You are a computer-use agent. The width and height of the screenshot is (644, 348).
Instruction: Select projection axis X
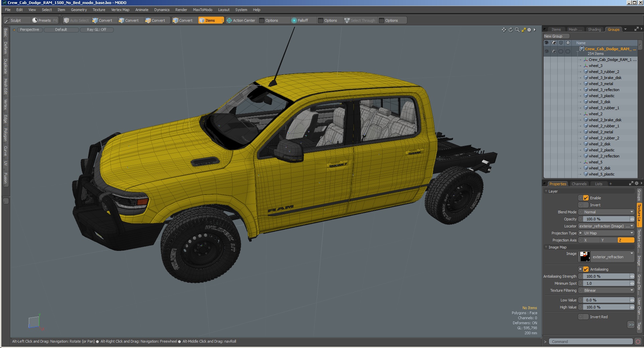coord(591,240)
